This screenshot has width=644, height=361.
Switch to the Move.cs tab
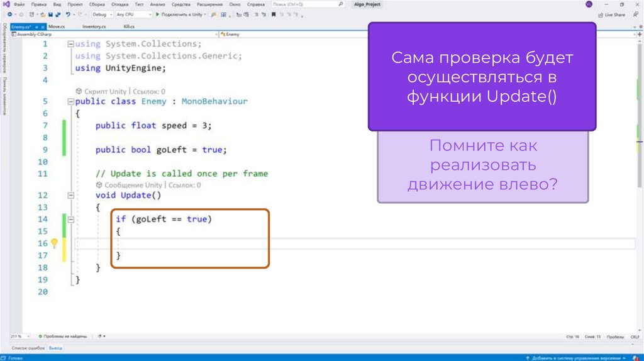pyautogui.click(x=57, y=26)
